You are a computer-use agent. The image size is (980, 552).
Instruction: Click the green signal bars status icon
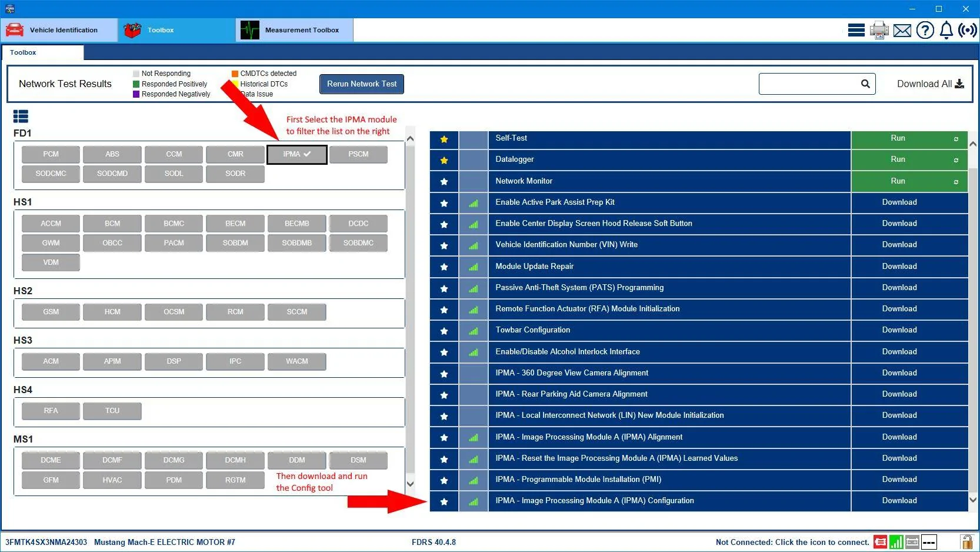point(896,542)
